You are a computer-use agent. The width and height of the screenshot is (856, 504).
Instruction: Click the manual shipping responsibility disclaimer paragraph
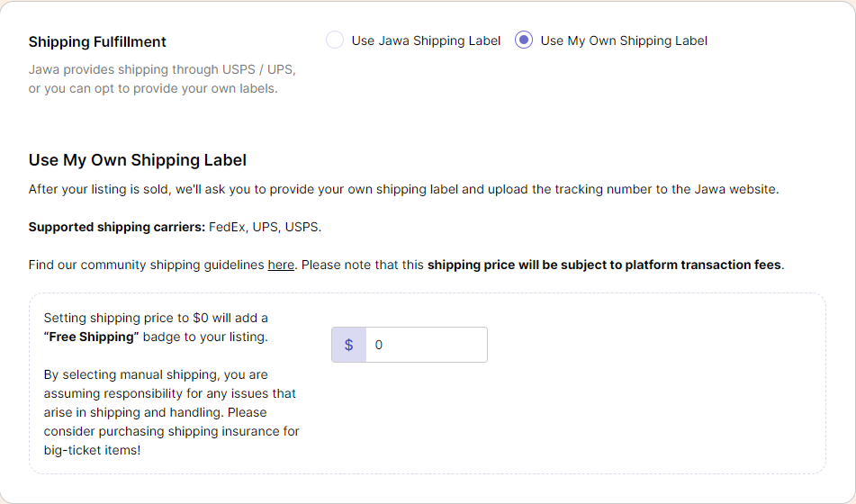coord(171,412)
